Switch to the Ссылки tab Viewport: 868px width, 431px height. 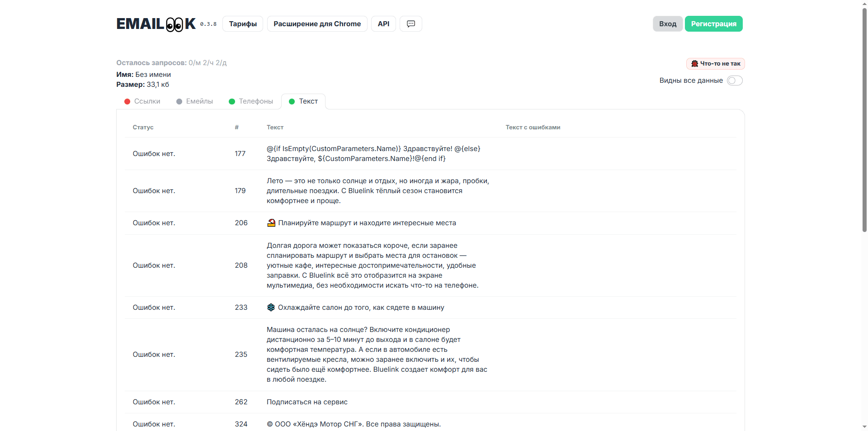pyautogui.click(x=142, y=101)
